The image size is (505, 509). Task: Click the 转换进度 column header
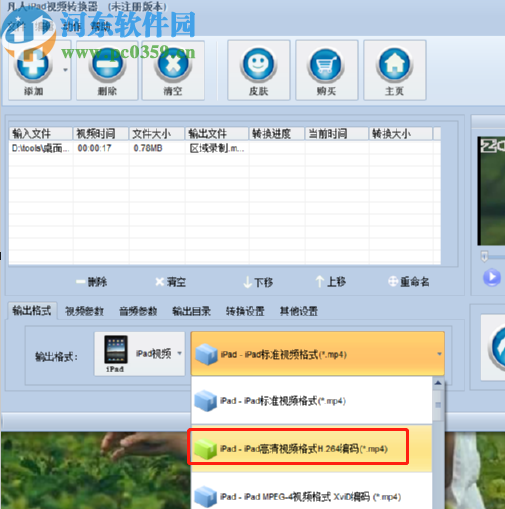277,134
